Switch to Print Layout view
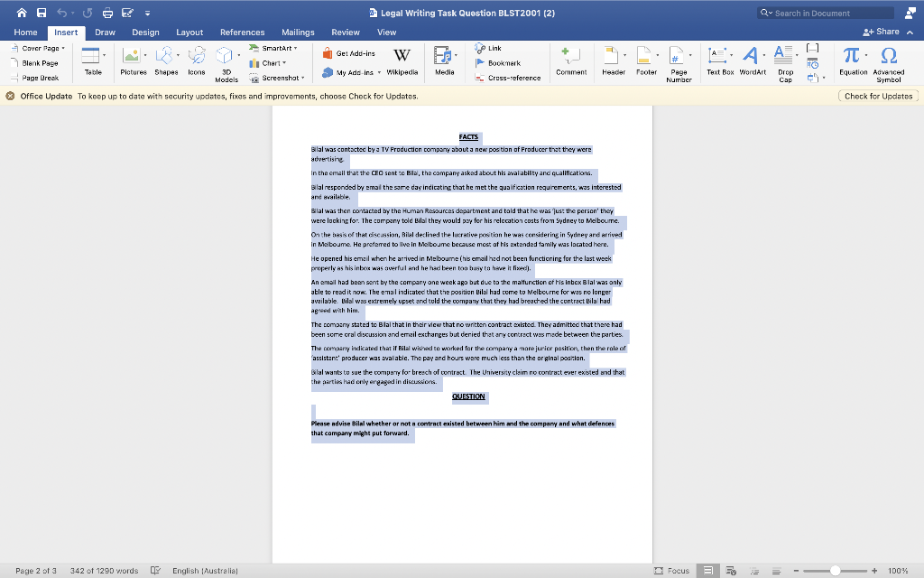This screenshot has width=924, height=578. [x=707, y=571]
